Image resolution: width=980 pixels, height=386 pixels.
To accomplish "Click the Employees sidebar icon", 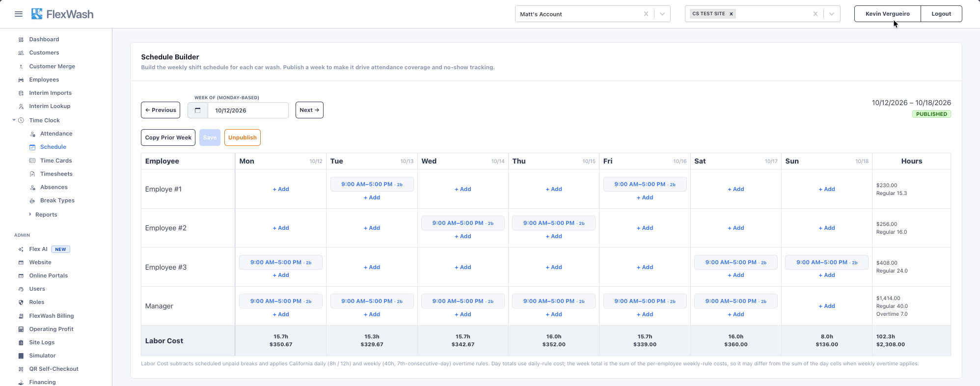I will [21, 80].
